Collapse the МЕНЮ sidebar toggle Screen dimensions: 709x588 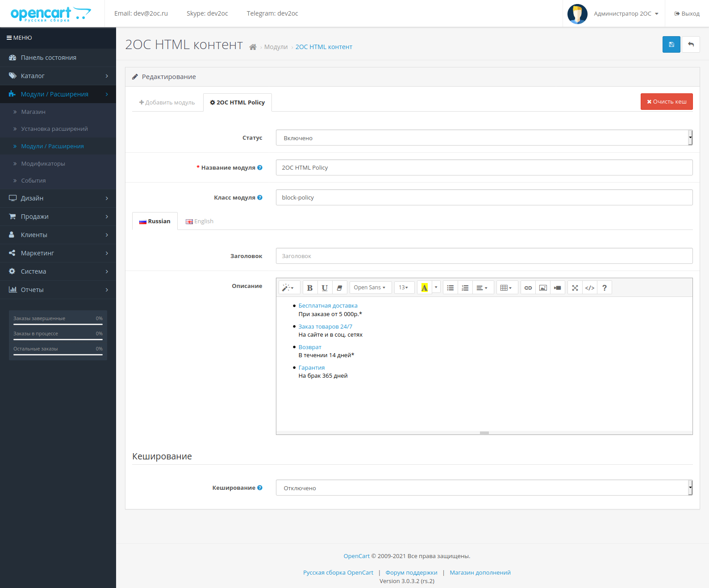[19, 38]
